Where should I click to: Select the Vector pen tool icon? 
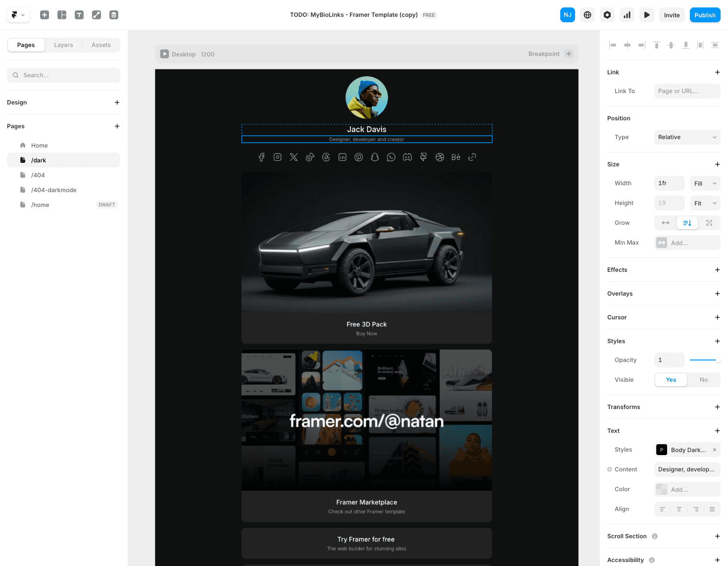pos(97,15)
